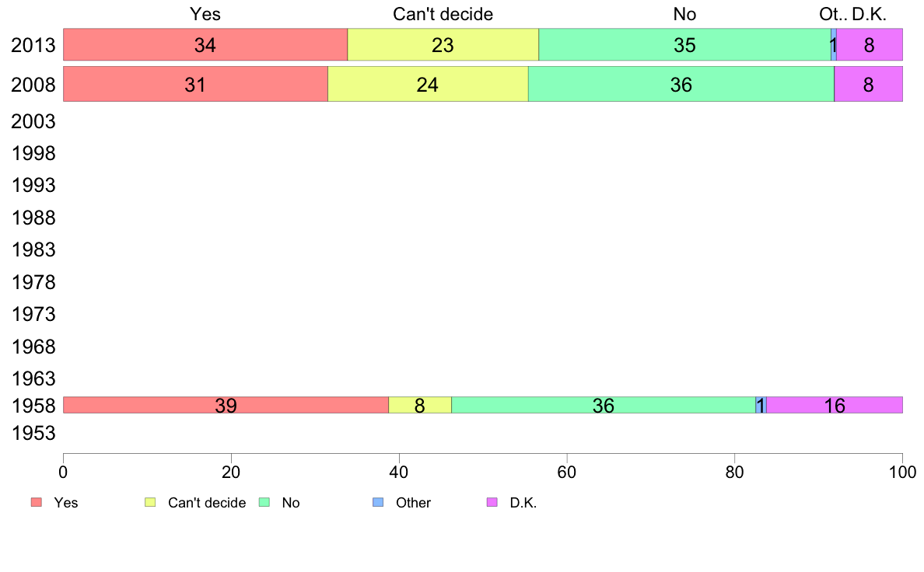
Task: Click the blue Other legend swatch
Action: pos(378,503)
